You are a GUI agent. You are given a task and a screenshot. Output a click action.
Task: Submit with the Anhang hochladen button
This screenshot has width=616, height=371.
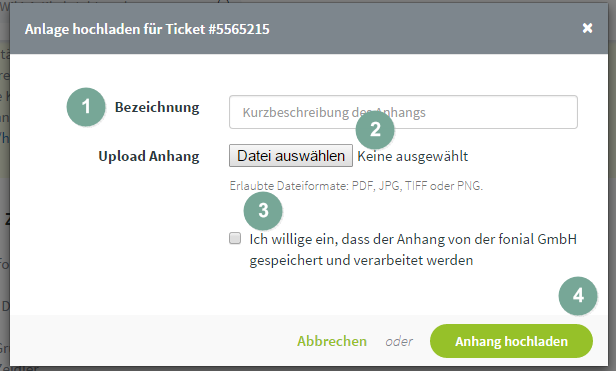pyautogui.click(x=511, y=341)
